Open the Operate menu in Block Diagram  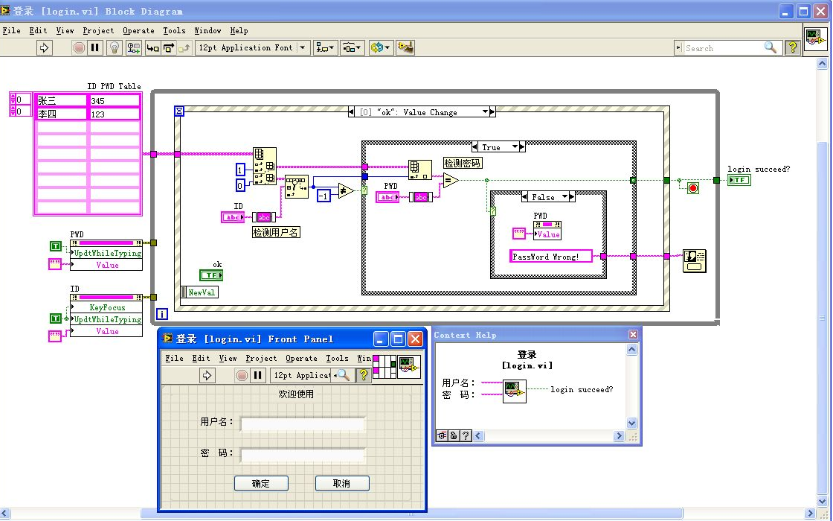138,31
